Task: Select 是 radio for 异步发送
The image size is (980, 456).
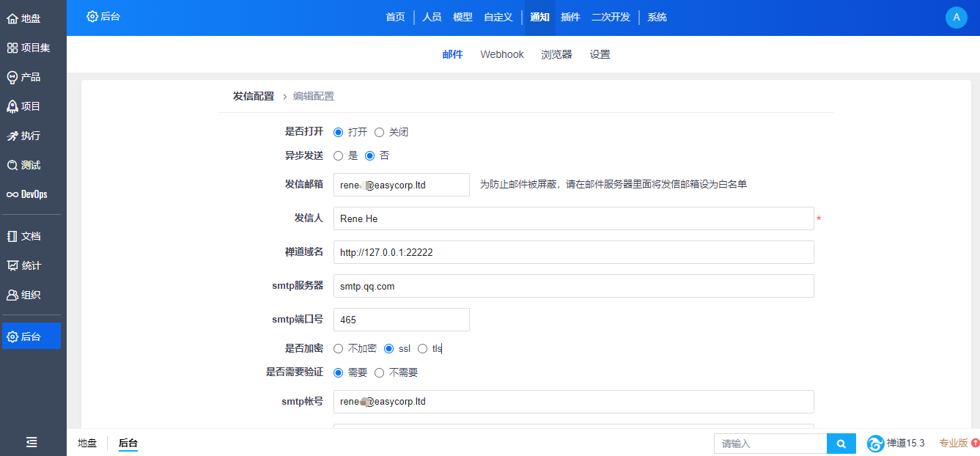Action: 338,156
